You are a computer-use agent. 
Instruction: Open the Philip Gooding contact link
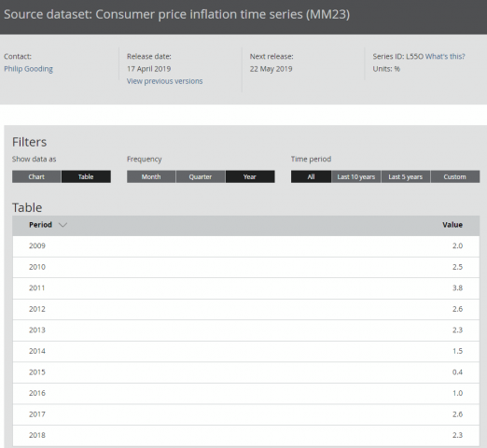click(28, 69)
